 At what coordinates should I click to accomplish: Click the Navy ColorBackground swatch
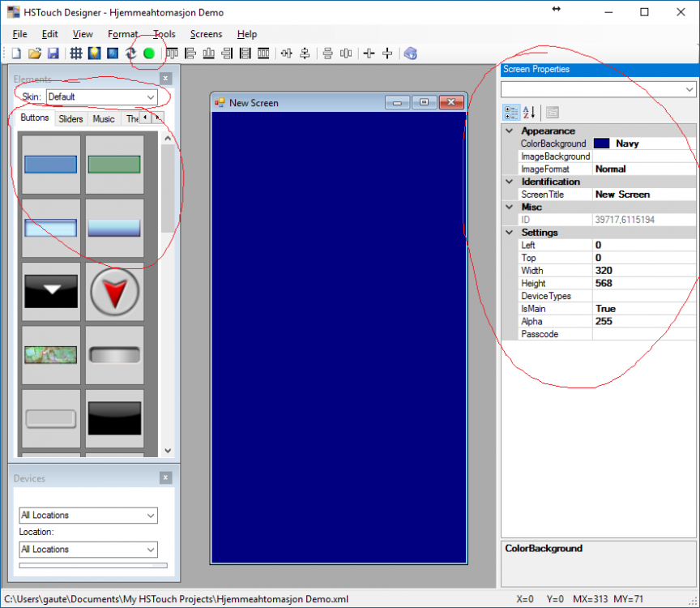(602, 143)
